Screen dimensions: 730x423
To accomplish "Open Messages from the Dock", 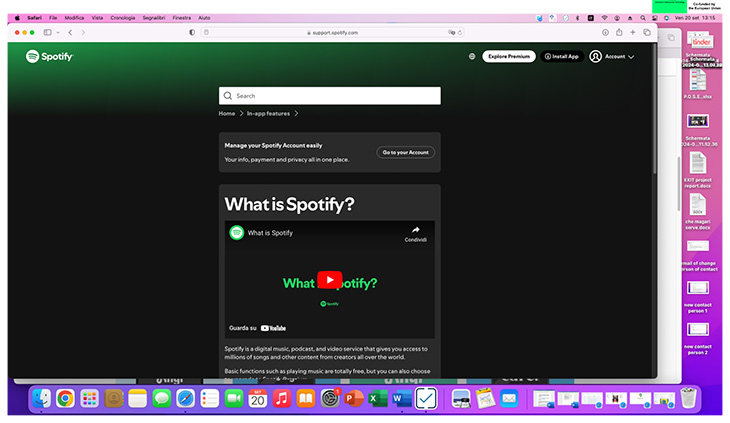I will 162,399.
